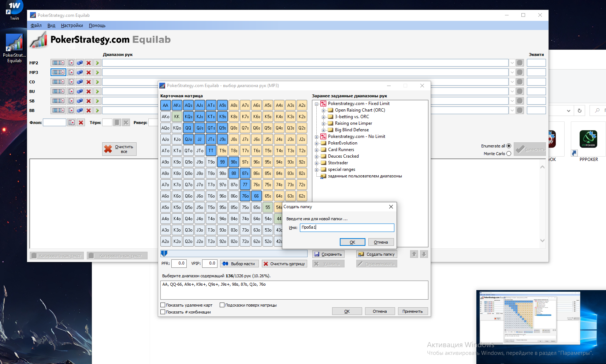Viewport: 606px width, 364px height.
Task: Click the Выбор масти suit selection button
Action: tap(239, 264)
